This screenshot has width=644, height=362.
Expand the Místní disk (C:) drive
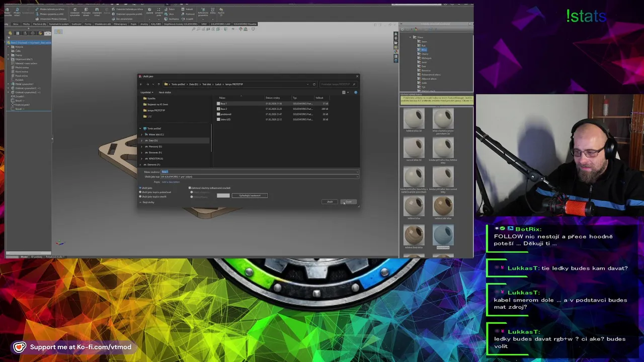(x=141, y=134)
